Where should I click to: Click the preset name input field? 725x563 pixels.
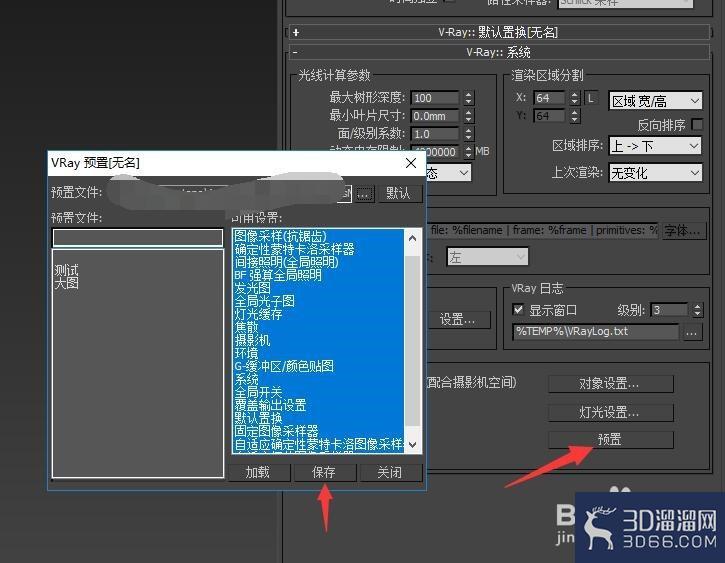[x=138, y=238]
